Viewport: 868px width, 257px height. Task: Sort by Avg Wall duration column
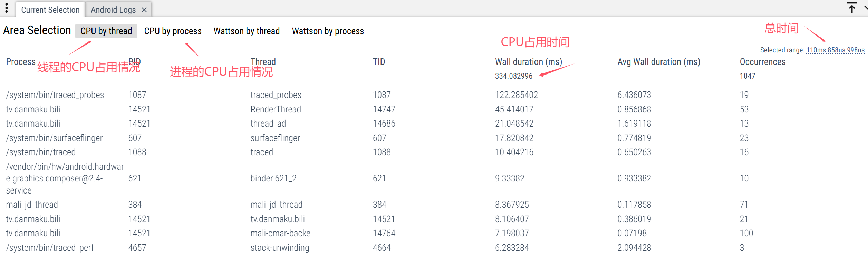pos(658,62)
